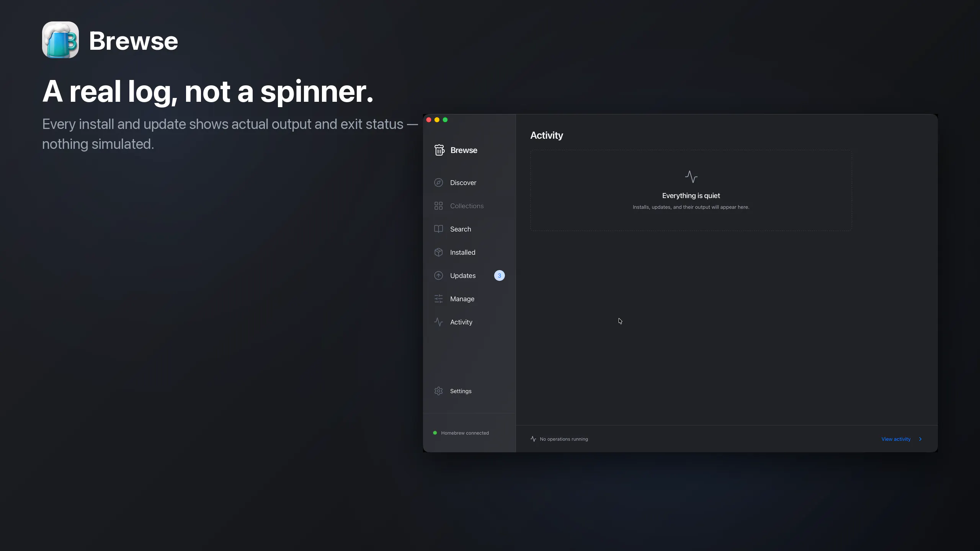Click the Manage sliders icon
Viewport: 980px width, 551px height.
click(x=439, y=299)
